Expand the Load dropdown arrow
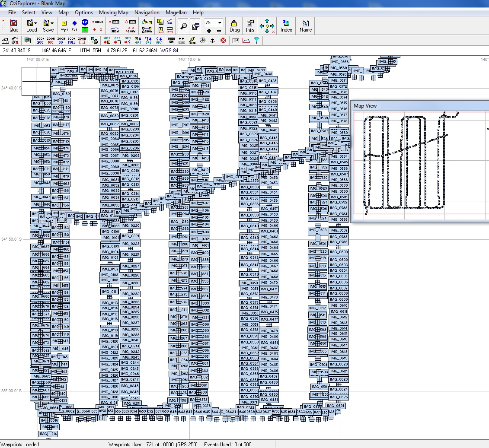This screenshot has height=448, width=489. pos(35,23)
